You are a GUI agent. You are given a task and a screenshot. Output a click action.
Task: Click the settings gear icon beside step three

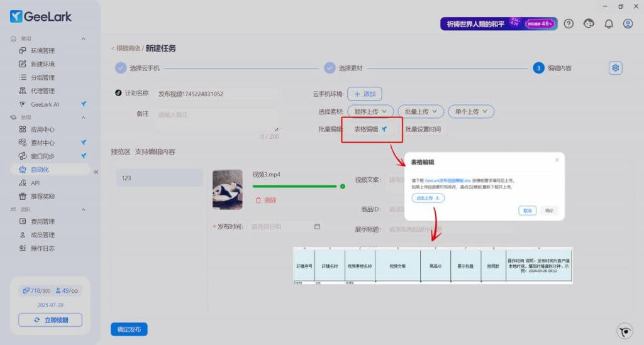pyautogui.click(x=616, y=68)
